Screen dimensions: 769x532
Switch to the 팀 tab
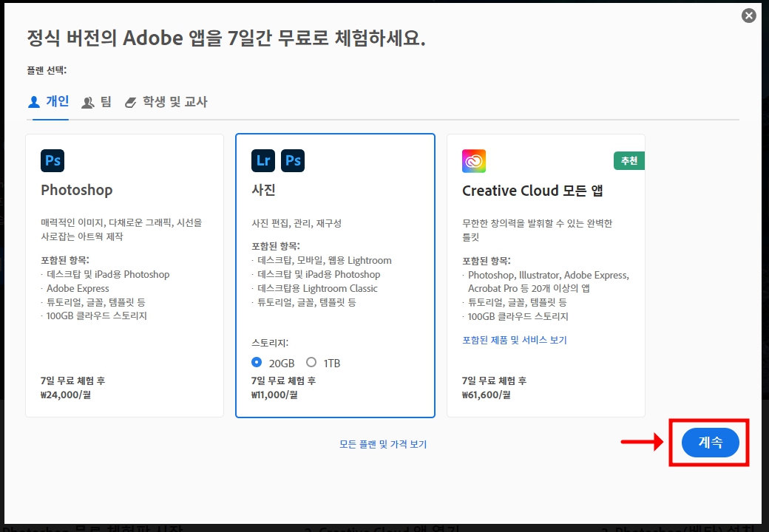click(97, 102)
